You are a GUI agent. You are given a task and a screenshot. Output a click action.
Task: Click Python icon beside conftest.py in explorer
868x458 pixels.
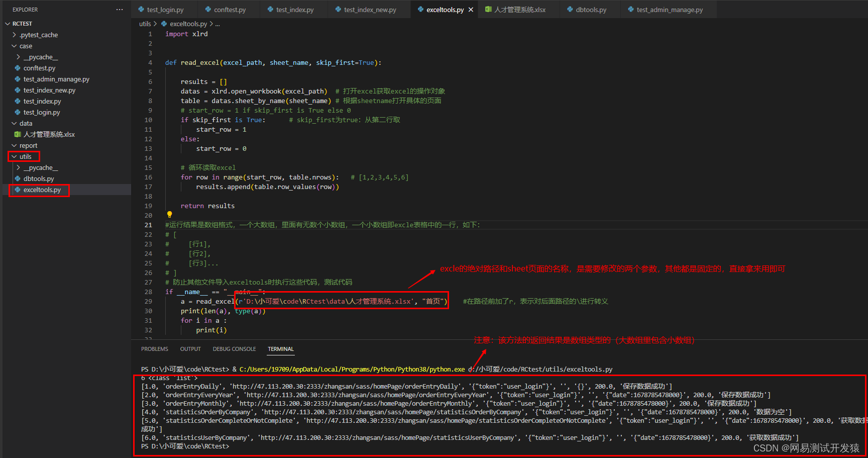click(x=18, y=68)
